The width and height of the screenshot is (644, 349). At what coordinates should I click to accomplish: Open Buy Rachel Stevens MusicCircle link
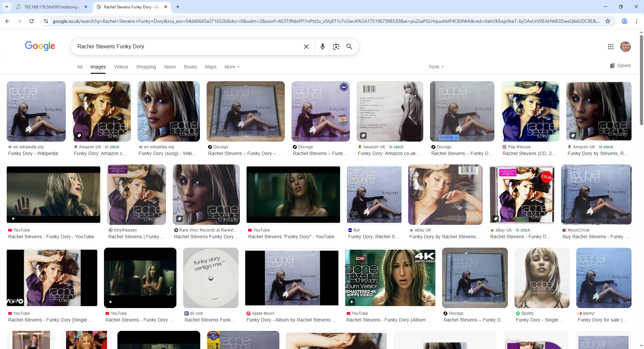[596, 237]
